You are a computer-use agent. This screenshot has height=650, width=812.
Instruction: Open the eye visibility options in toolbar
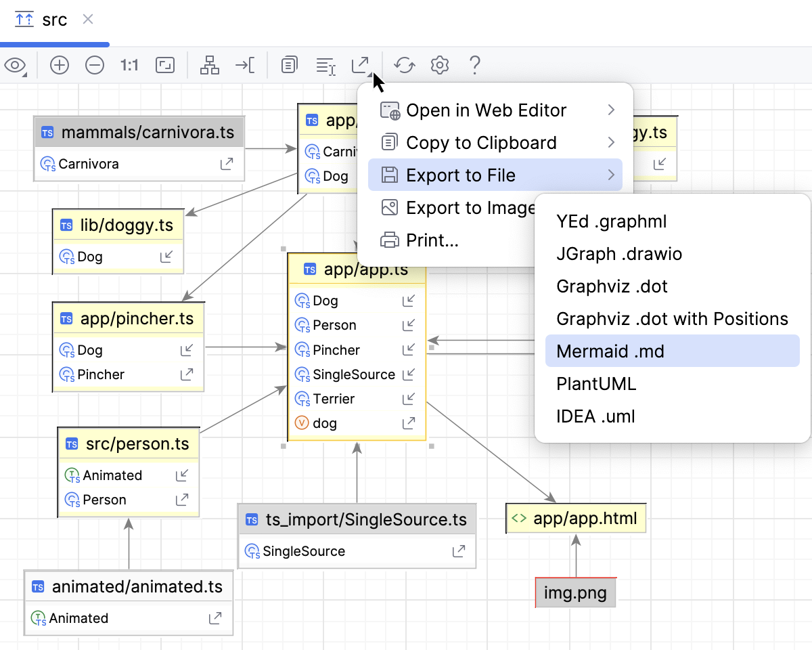(x=16, y=66)
